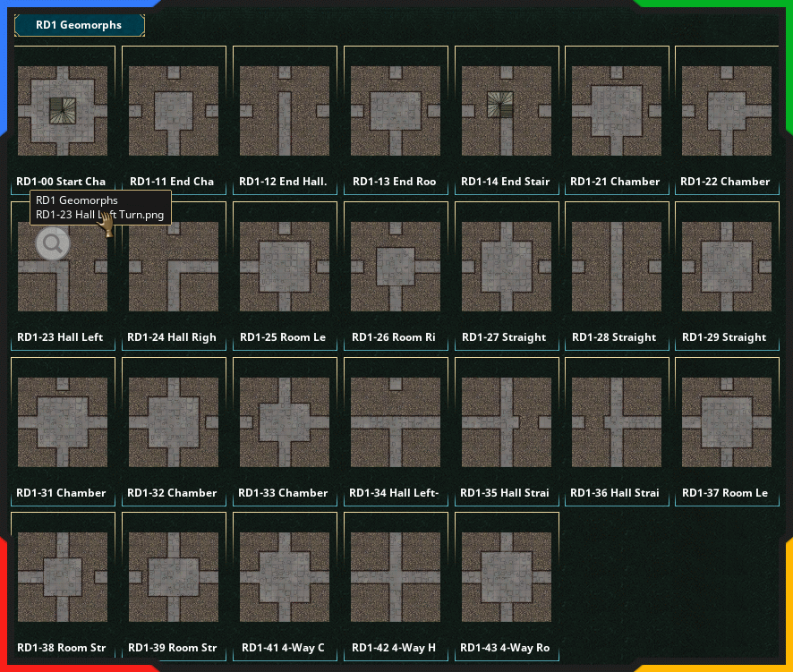This screenshot has width=793, height=672.
Task: Select the RD1-00 Start Cha thumbnail
Action: (x=63, y=111)
